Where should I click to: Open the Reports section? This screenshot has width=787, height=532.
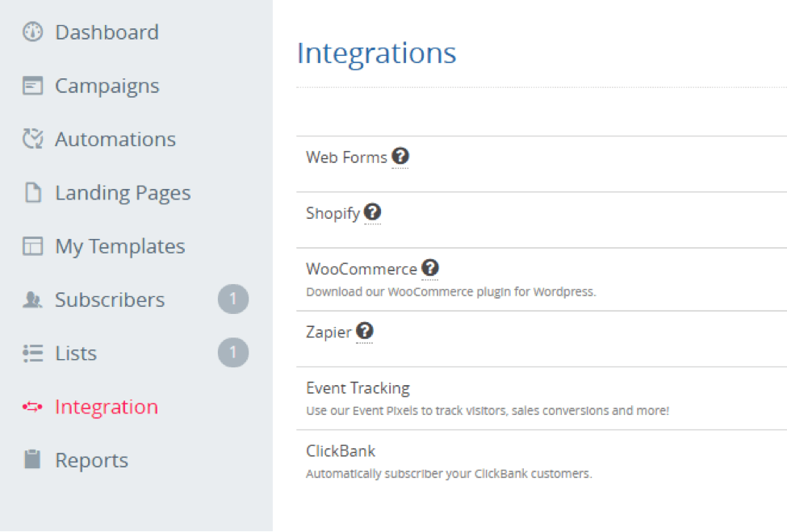coord(92,460)
